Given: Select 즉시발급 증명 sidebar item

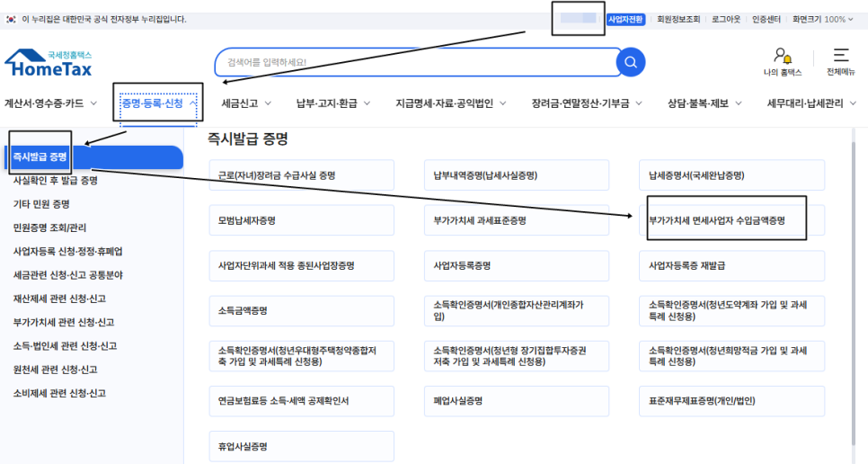Looking at the screenshot, I should tap(93, 157).
